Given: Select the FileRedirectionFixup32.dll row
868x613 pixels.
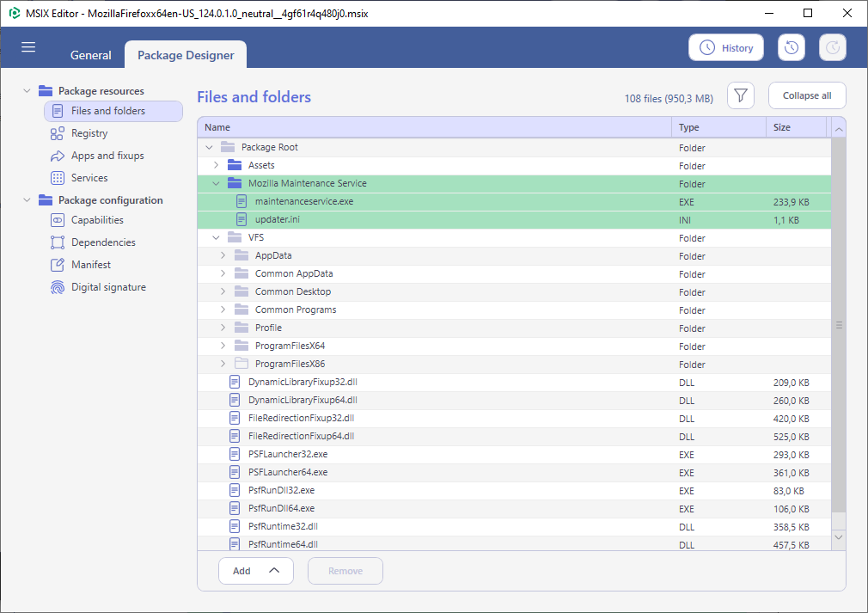Looking at the screenshot, I should pos(514,418).
